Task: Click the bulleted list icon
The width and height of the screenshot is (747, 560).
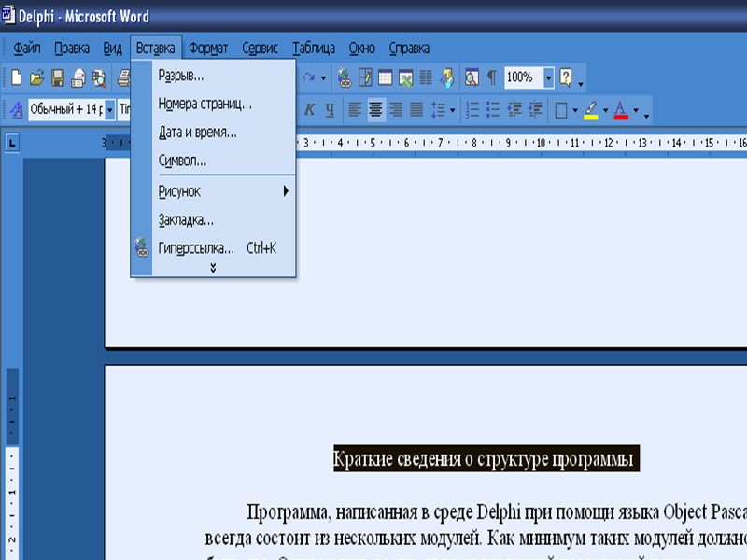Action: (493, 109)
